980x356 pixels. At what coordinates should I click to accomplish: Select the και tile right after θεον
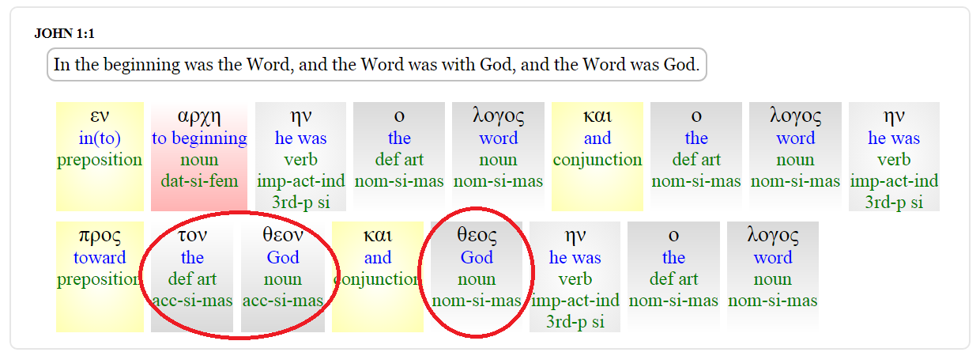(x=378, y=275)
